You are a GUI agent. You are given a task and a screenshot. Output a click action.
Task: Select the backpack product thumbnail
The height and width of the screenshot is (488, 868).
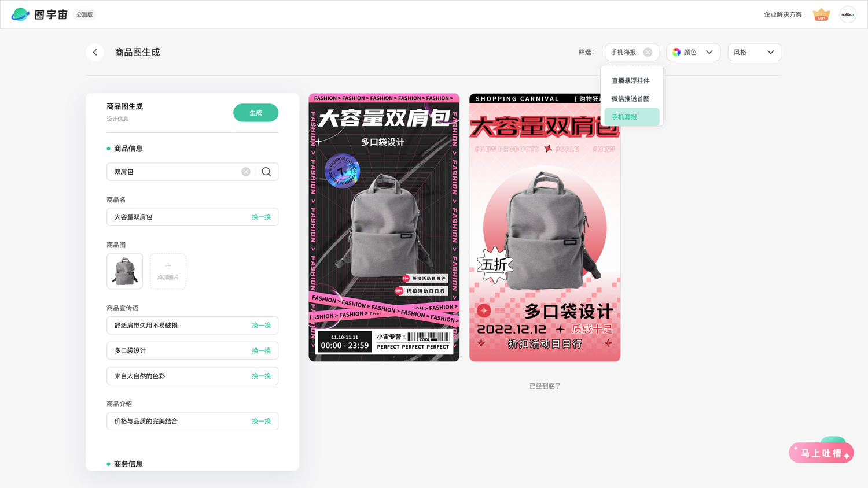124,271
